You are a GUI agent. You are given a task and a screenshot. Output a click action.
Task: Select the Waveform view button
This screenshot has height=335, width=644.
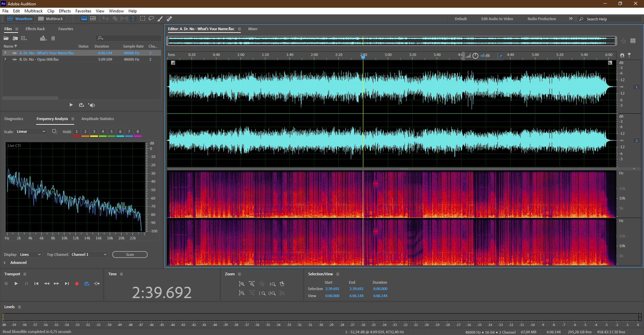20,19
